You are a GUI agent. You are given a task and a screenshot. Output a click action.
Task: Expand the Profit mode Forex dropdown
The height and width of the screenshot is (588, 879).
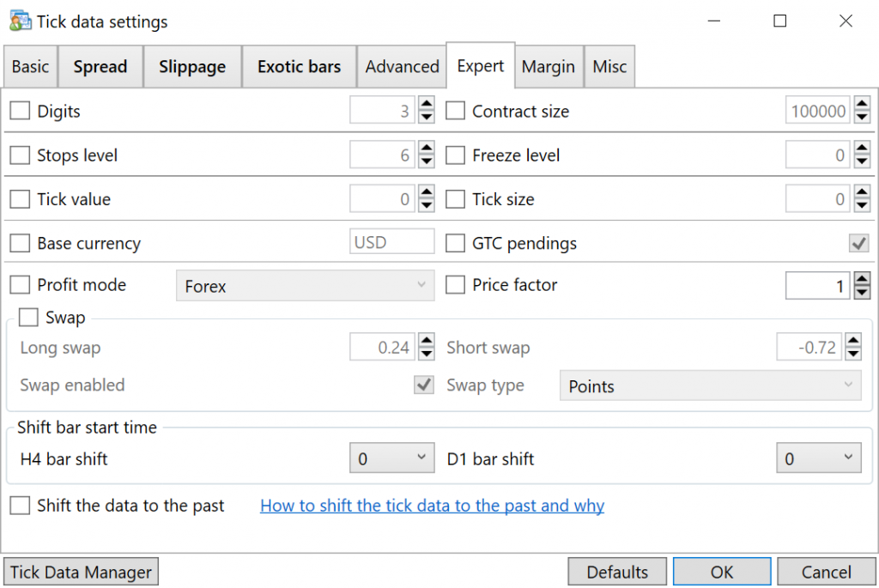click(306, 286)
